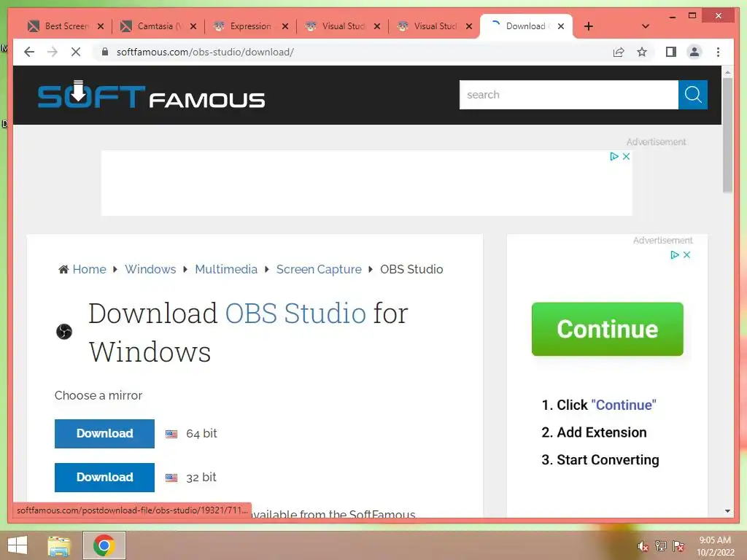This screenshot has height=560, width=747.
Task: Close the sidebar ad X
Action: click(686, 254)
